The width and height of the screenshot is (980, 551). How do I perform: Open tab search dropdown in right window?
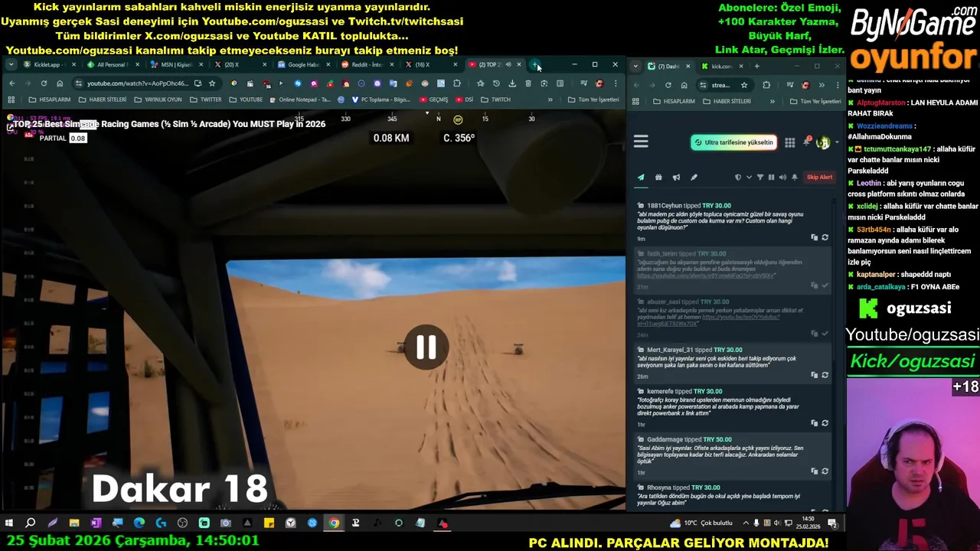pos(635,67)
